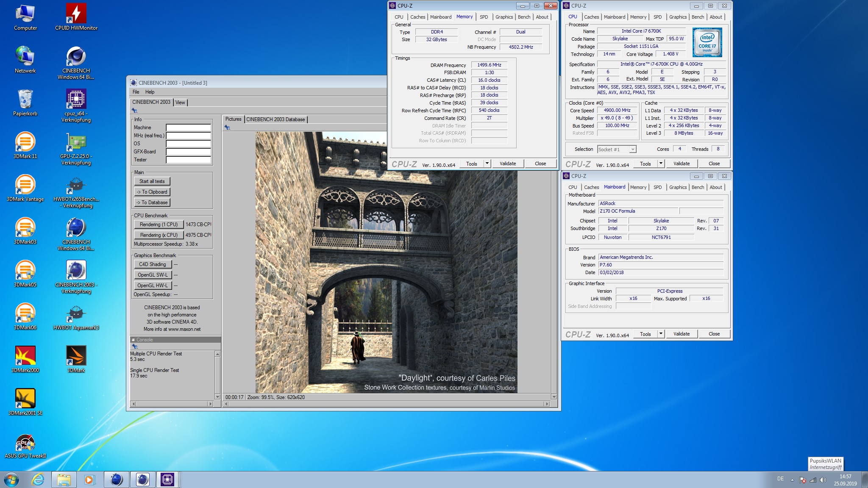The height and width of the screenshot is (488, 868).
Task: Launch the 3DMark06 desktop icon
Action: click(25, 317)
